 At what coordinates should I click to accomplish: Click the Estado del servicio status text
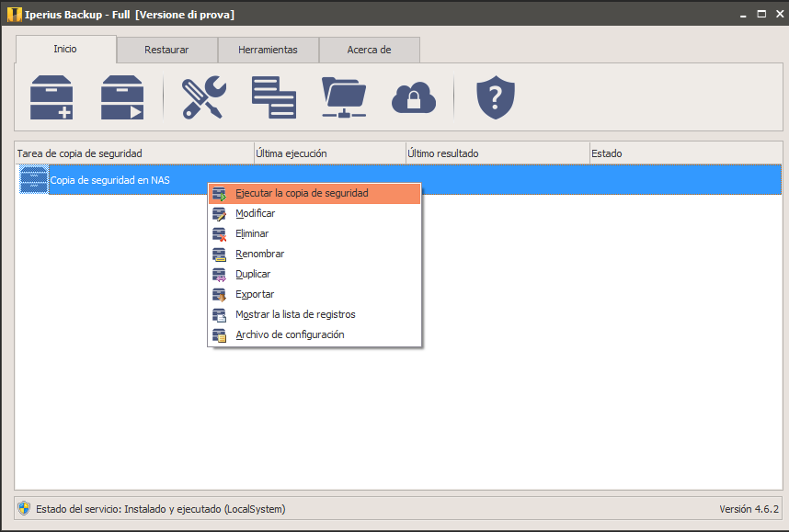click(x=161, y=509)
